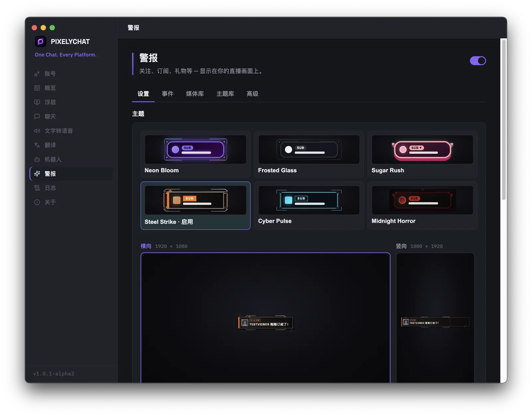Switch to the 媒体库 tab
This screenshot has width=532, height=416.
pyautogui.click(x=195, y=94)
